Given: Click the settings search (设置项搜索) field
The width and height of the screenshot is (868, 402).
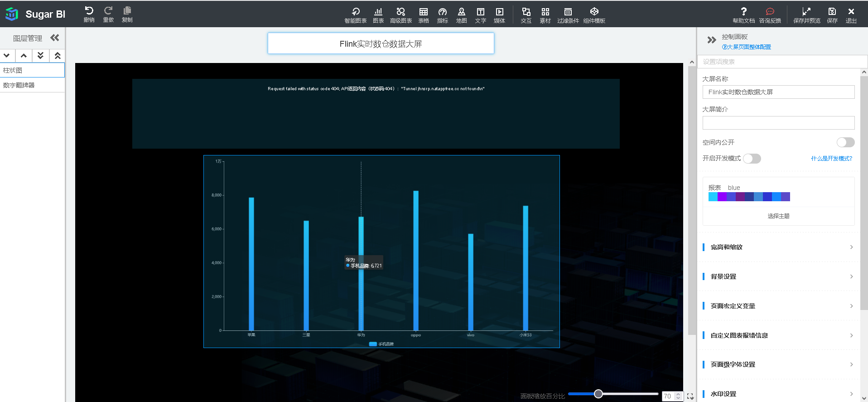Looking at the screenshot, I should point(782,62).
